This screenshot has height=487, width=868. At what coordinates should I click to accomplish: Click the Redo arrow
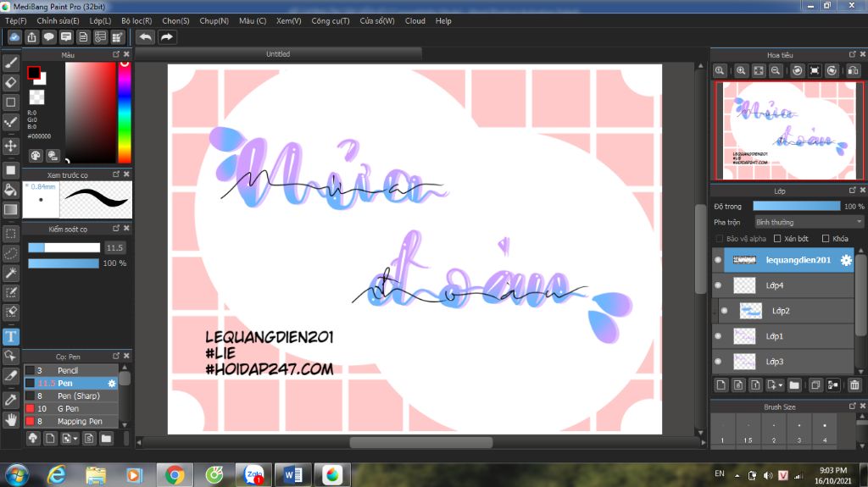tap(167, 37)
